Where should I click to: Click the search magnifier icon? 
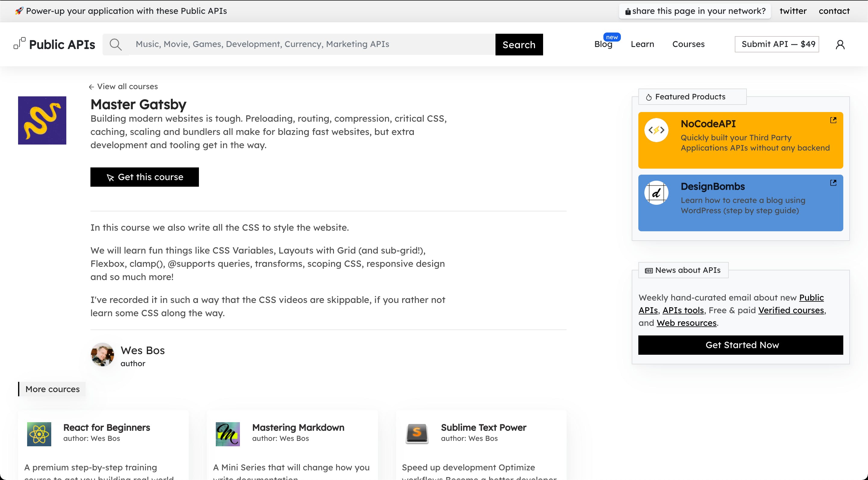click(115, 45)
